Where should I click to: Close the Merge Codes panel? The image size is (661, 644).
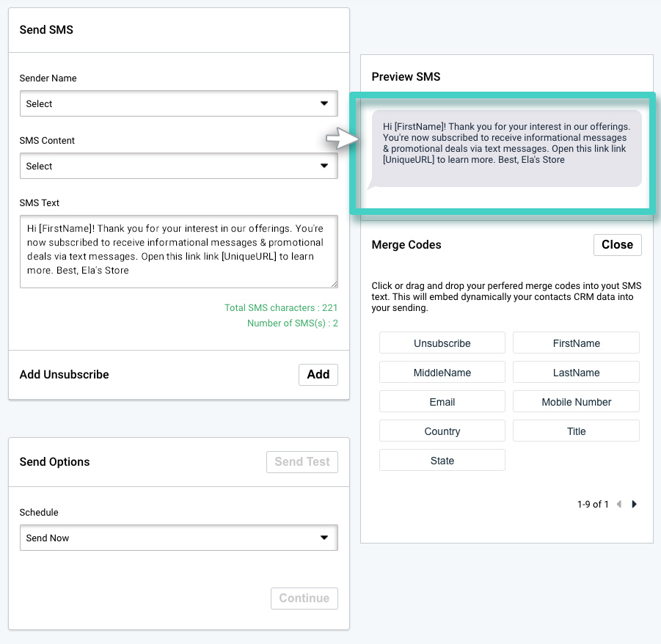617,245
